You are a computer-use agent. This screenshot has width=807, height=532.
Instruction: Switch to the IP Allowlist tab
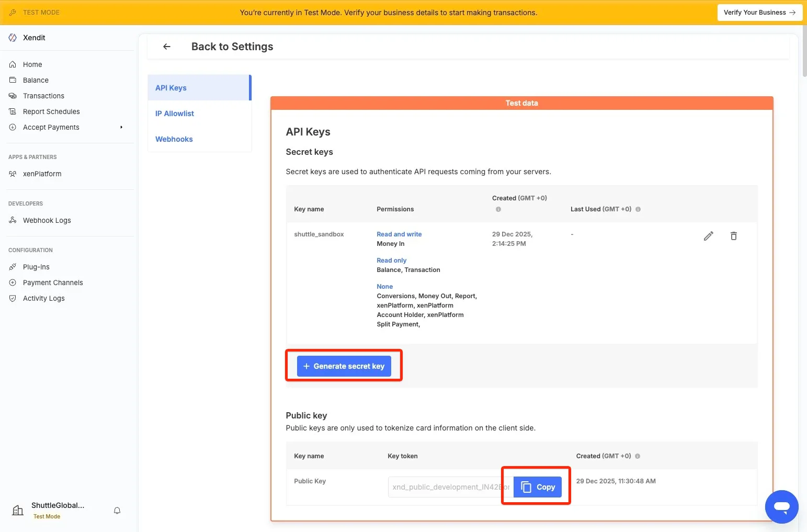click(175, 114)
